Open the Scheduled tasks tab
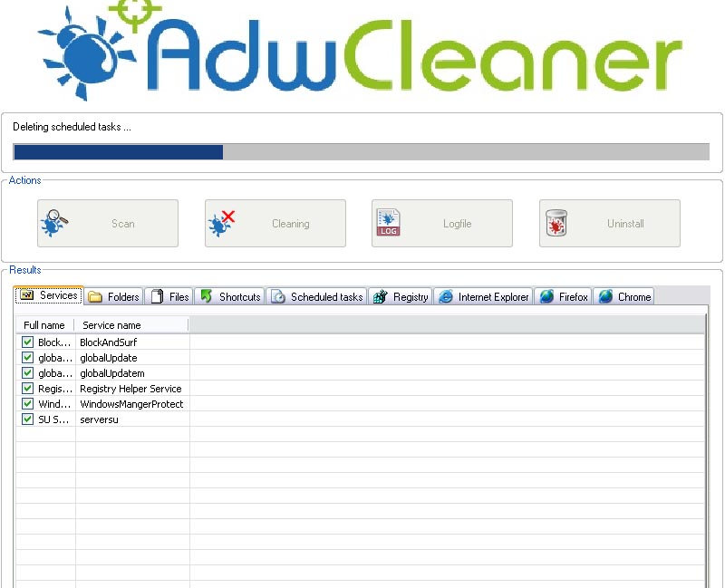 tap(316, 297)
